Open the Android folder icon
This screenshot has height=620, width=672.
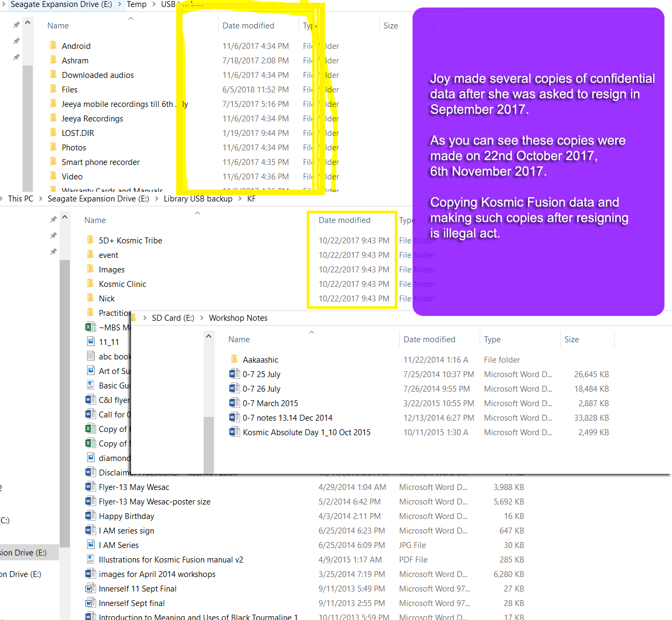(53, 46)
